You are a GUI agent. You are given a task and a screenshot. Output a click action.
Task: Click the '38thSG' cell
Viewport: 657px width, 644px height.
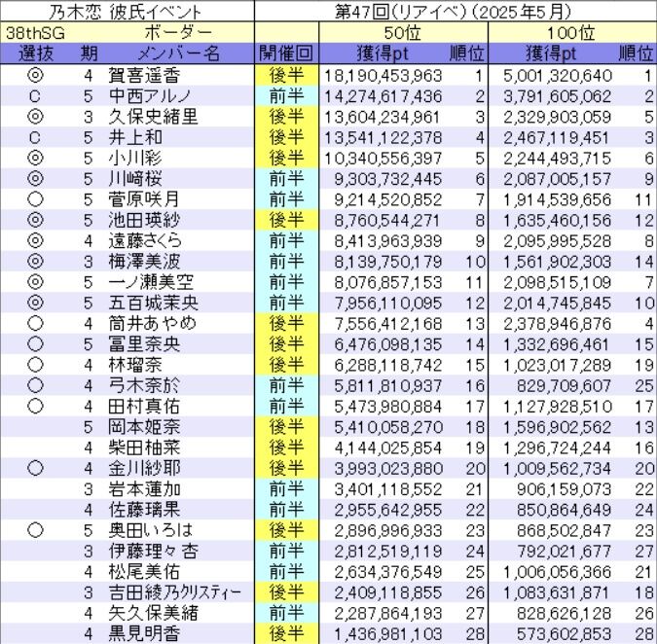point(35,33)
